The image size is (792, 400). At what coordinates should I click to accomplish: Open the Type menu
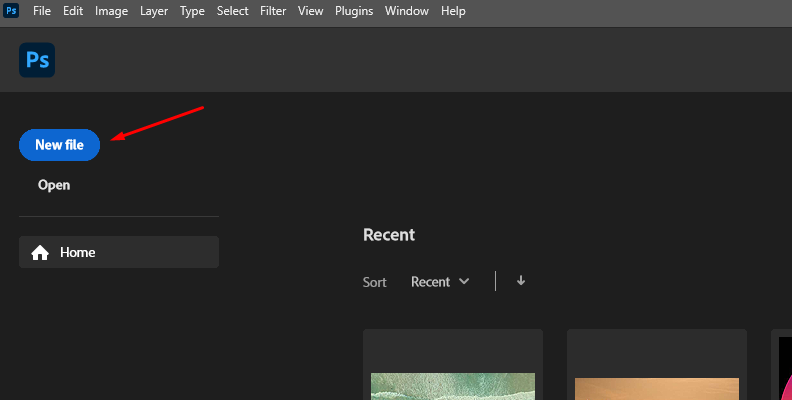coord(192,11)
